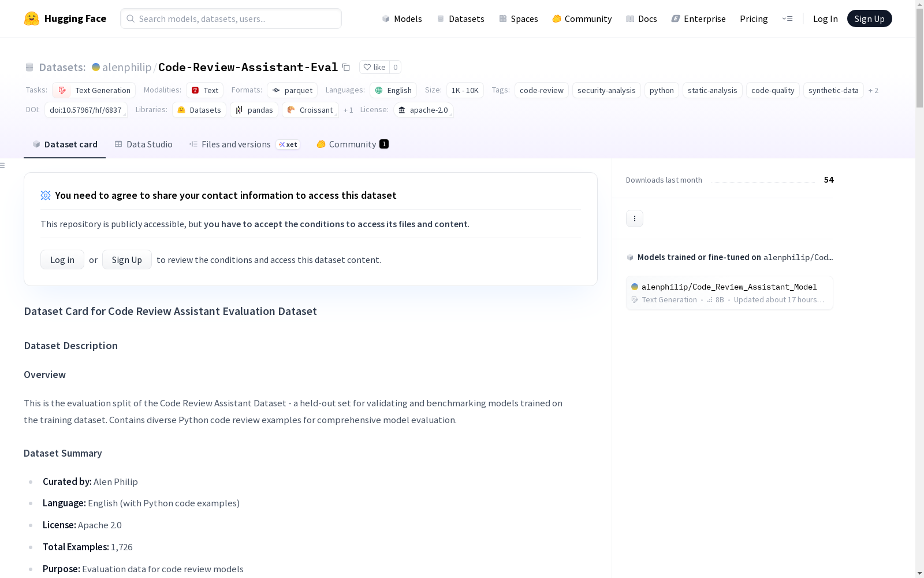Viewport: 924px width, 578px height.
Task: Open the Croissant library dropdown
Action: (x=310, y=110)
